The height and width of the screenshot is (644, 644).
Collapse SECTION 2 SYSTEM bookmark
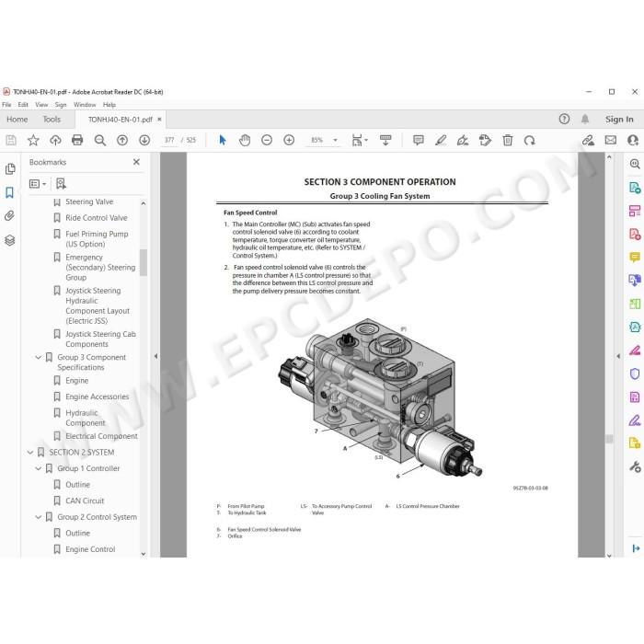(x=30, y=453)
